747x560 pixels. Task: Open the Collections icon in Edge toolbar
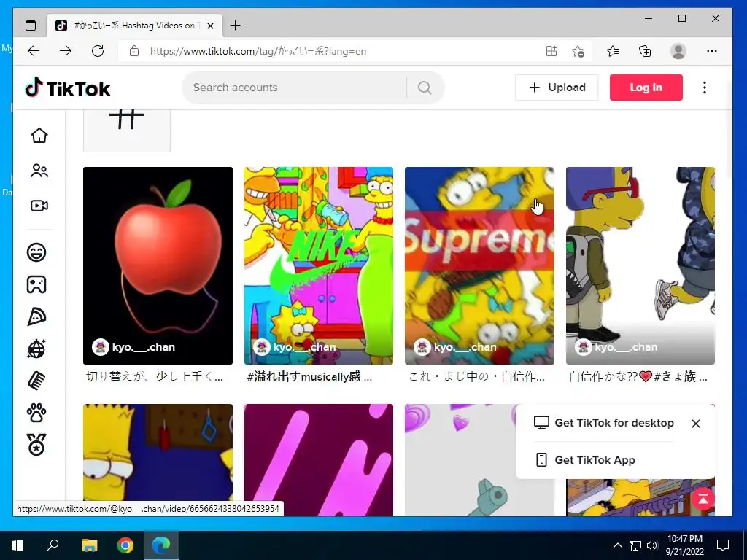[x=645, y=51]
